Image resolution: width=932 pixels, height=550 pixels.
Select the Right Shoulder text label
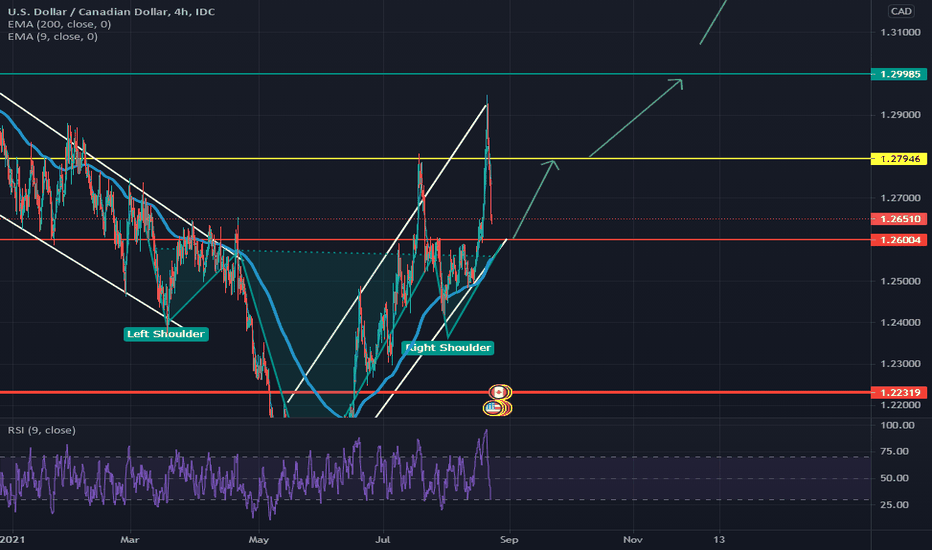(448, 347)
